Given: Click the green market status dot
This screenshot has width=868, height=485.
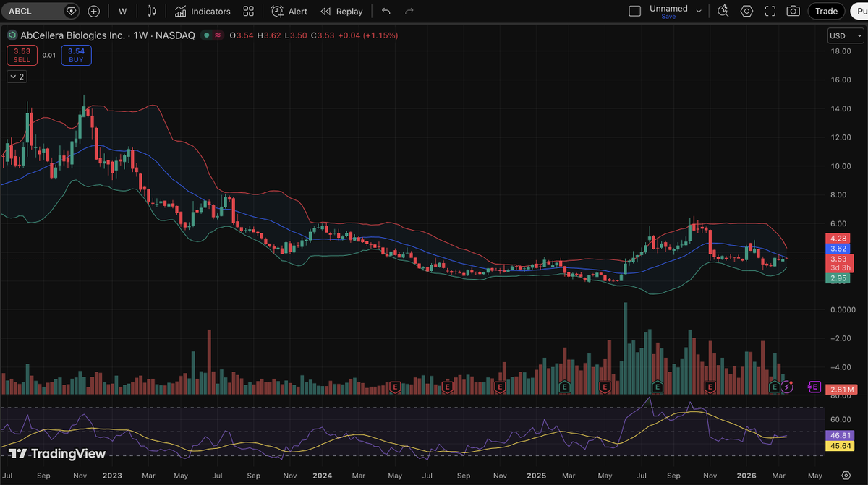Looking at the screenshot, I should (x=207, y=35).
